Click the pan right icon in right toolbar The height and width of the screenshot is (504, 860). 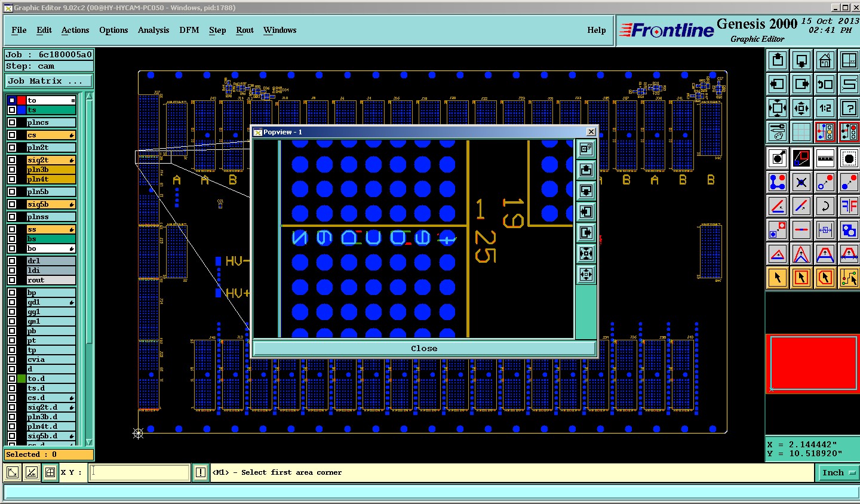click(x=801, y=84)
